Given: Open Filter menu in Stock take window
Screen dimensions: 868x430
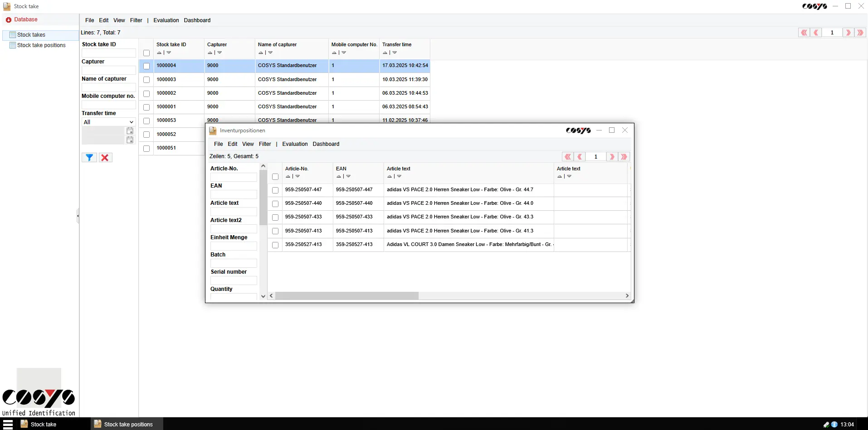Looking at the screenshot, I should click(136, 20).
